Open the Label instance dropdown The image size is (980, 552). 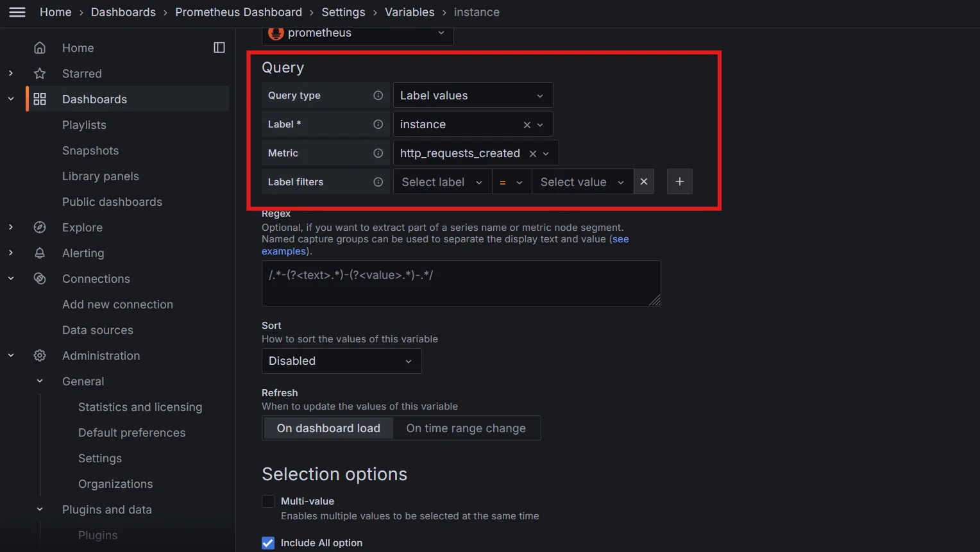pos(473,124)
